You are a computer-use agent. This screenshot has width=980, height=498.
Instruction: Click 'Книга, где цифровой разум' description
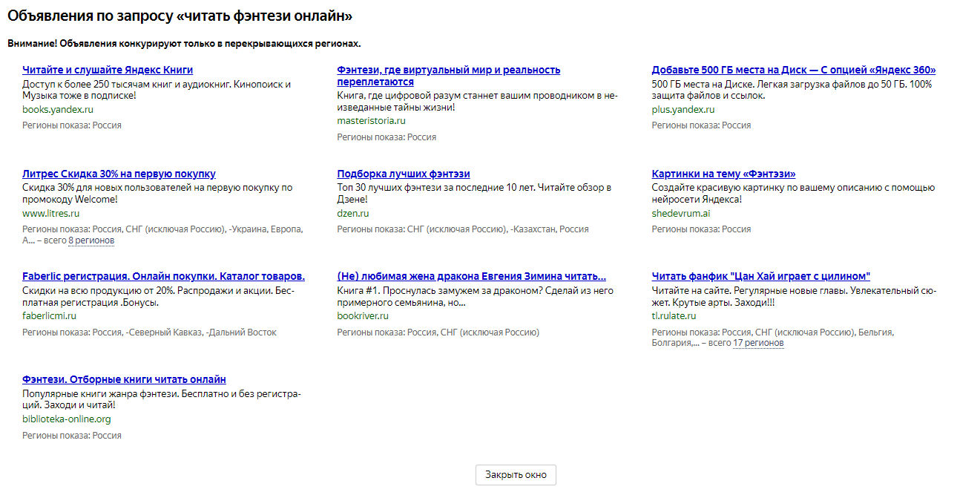click(x=477, y=102)
